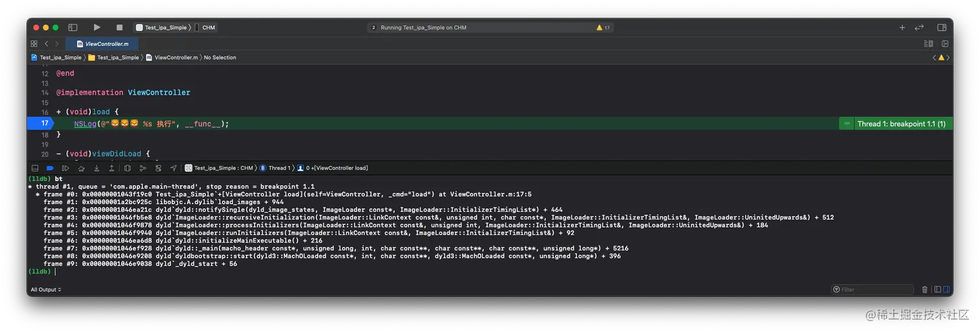The image size is (980, 332).
Task: Click the '(lldb) bt' command line
Action: coord(45,179)
